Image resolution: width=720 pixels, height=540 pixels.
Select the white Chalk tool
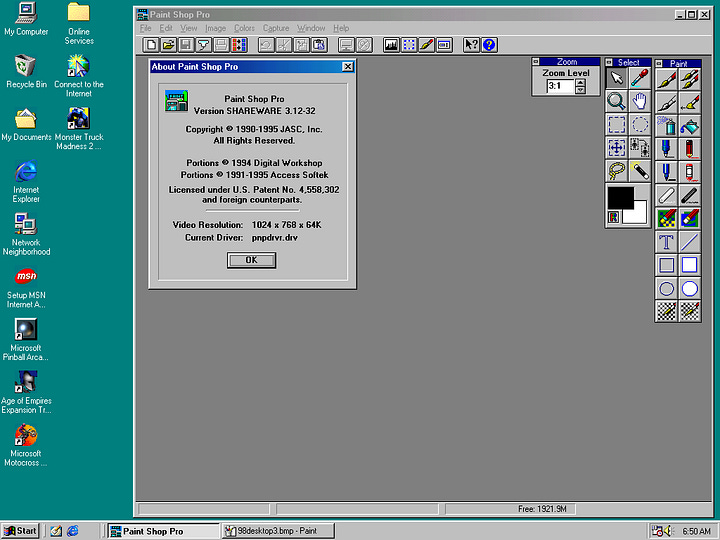pos(666,196)
